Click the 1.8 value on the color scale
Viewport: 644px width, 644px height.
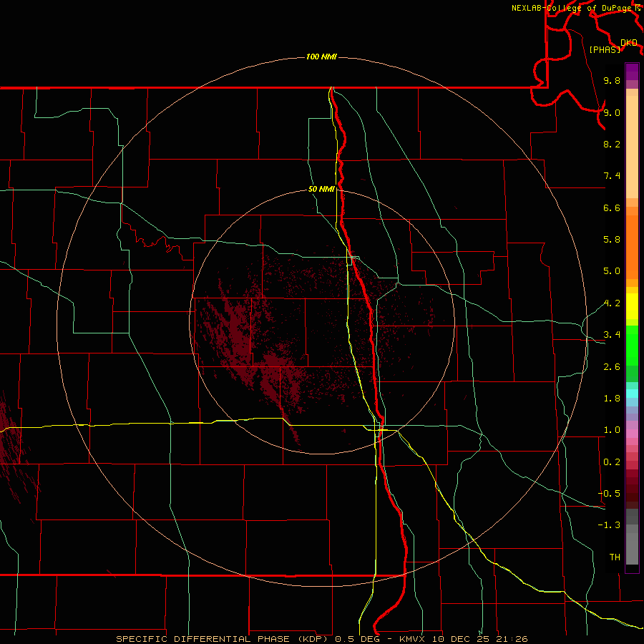[x=612, y=399]
